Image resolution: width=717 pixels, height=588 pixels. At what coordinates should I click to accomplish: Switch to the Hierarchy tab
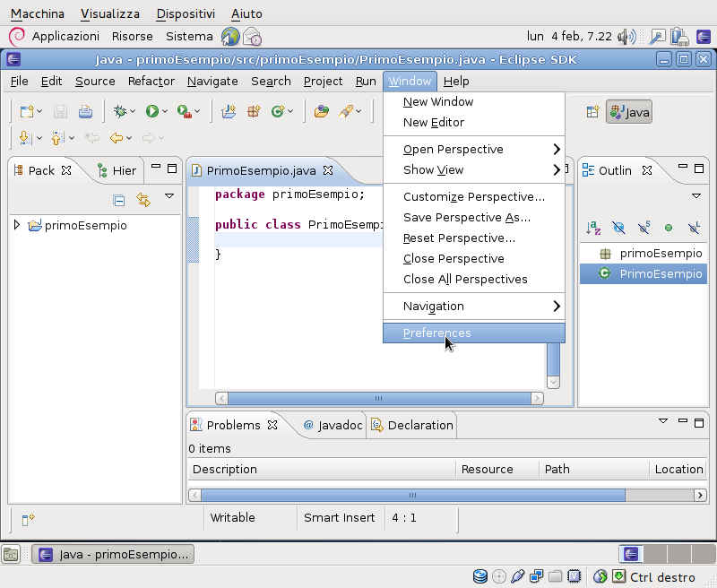[117, 170]
